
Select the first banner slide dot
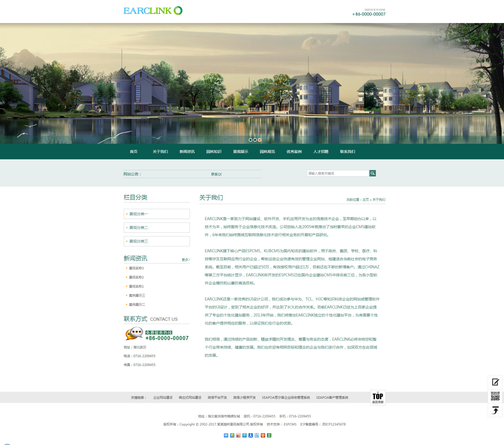point(250,140)
